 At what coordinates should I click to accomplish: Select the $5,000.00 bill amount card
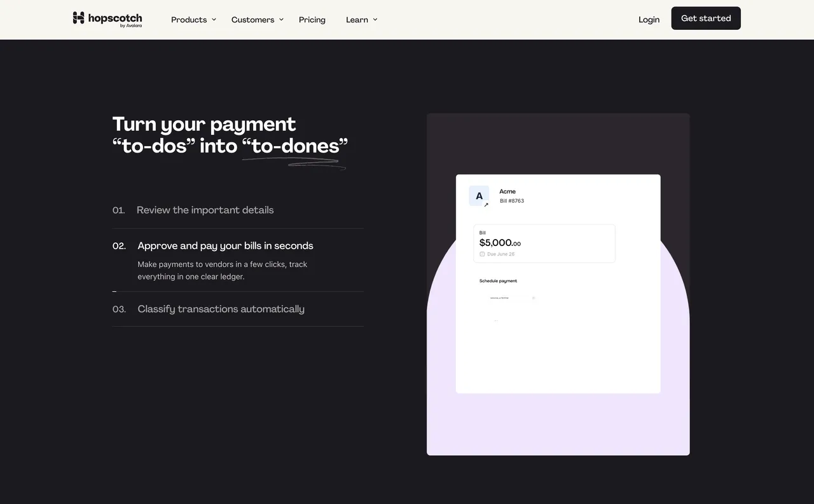544,243
